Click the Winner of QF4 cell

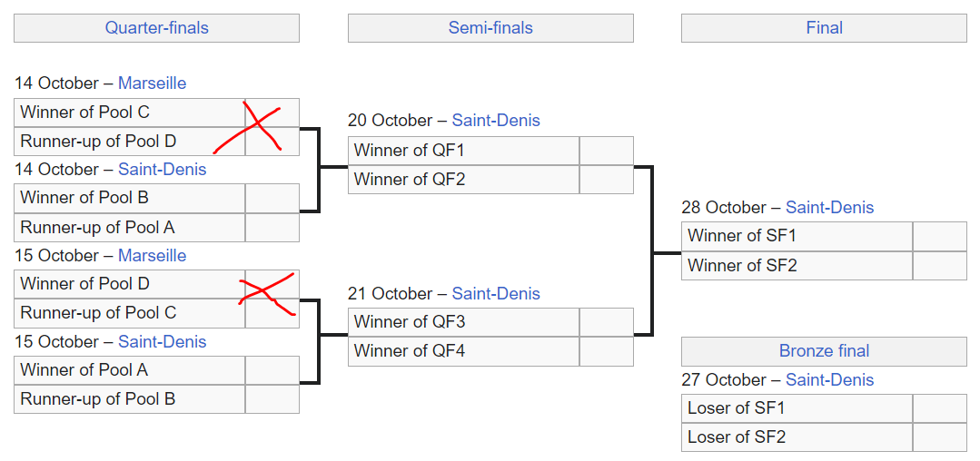click(463, 351)
